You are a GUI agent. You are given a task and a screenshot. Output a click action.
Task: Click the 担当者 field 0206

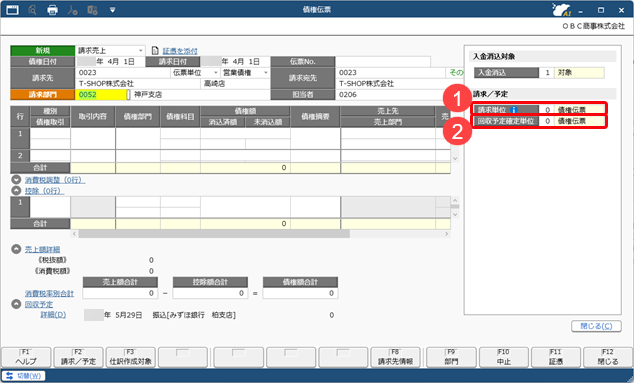tap(390, 95)
